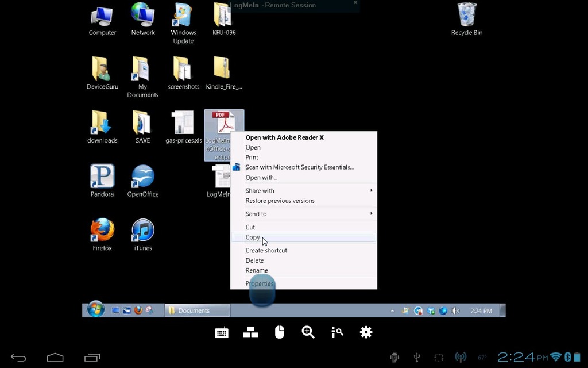The height and width of the screenshot is (368, 588).
Task: Select the Network desktop icon
Action: (143, 20)
